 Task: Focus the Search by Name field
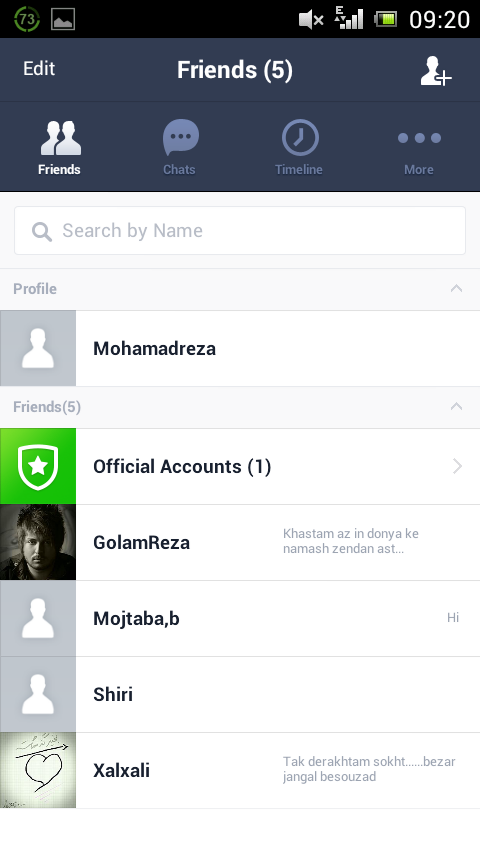click(x=240, y=230)
